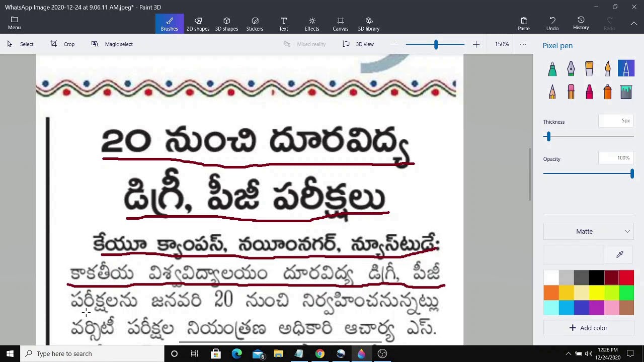The width and height of the screenshot is (644, 362).
Task: Pick the yellow color swatch
Action: [596, 293]
